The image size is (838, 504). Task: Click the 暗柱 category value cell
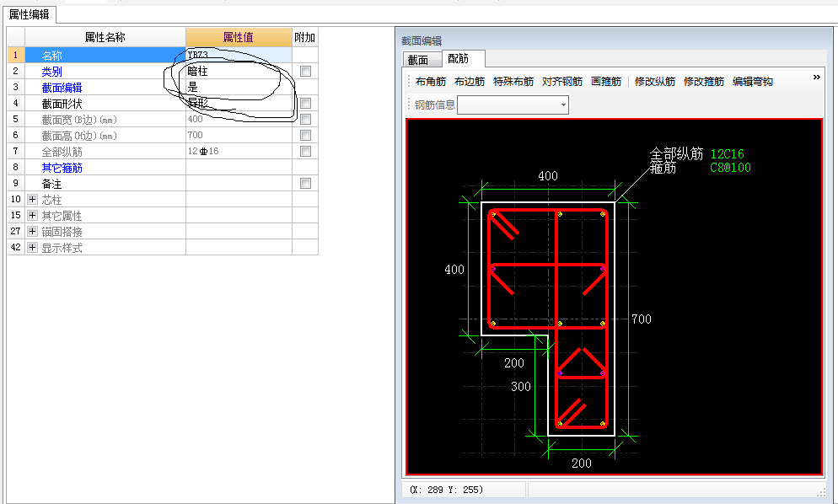pyautogui.click(x=239, y=71)
